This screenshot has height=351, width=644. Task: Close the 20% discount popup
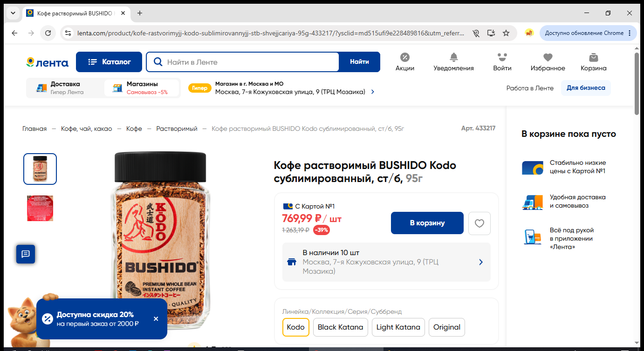pyautogui.click(x=156, y=319)
